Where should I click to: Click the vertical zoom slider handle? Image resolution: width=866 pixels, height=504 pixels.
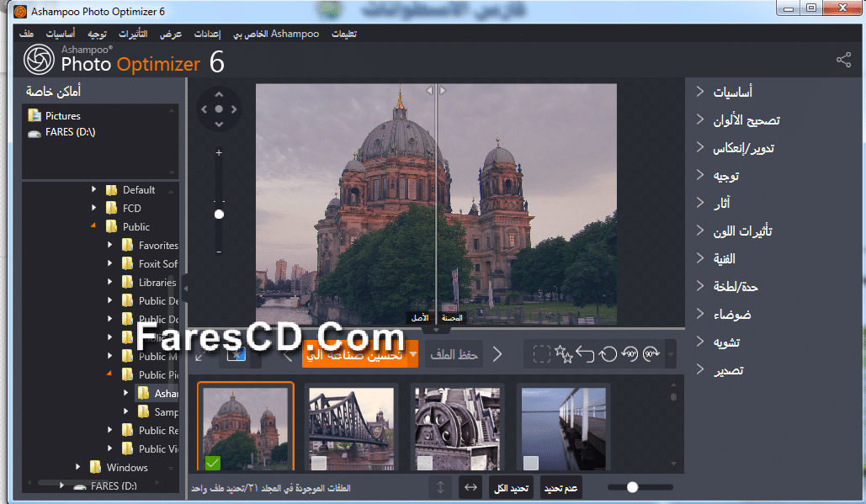219,215
